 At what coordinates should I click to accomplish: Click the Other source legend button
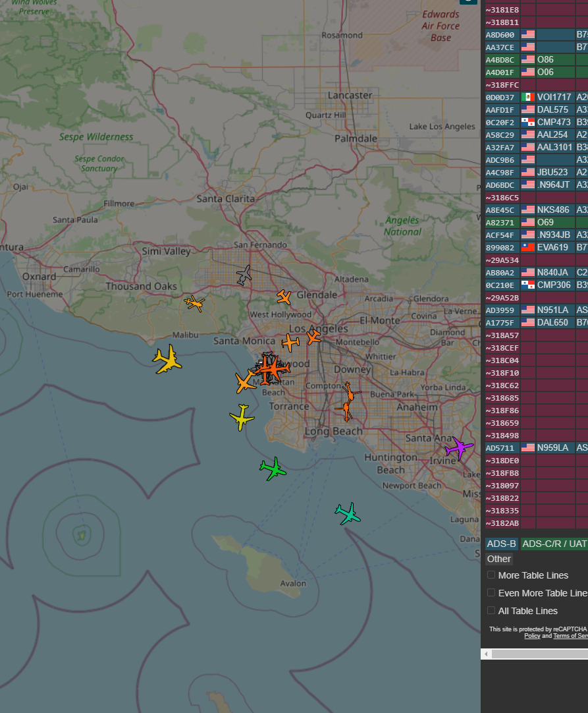pos(499,559)
